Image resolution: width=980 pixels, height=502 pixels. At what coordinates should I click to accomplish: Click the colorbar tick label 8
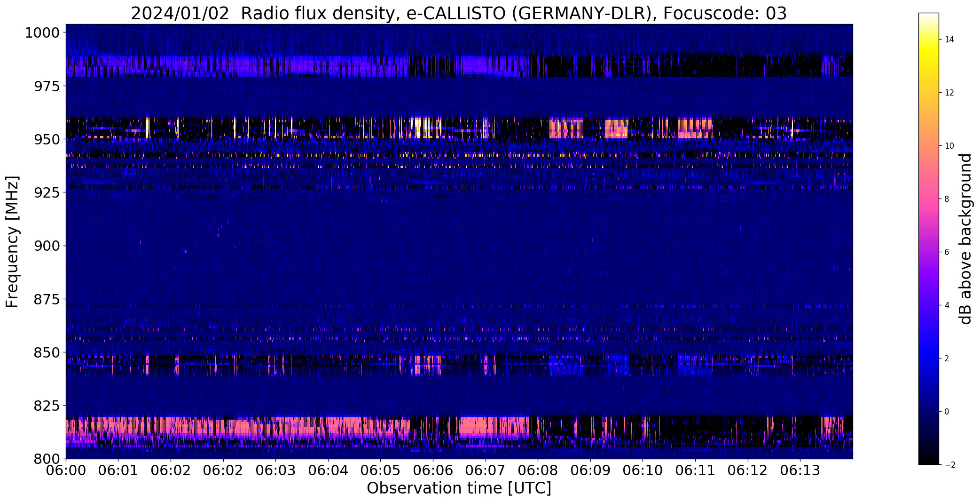click(x=947, y=199)
